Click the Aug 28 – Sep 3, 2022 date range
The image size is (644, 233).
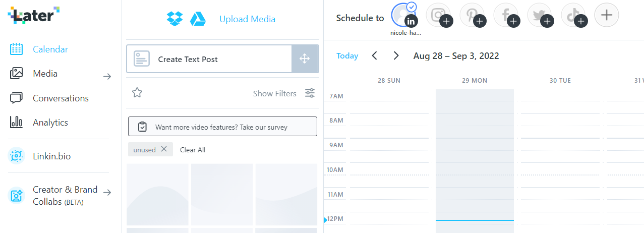click(456, 56)
